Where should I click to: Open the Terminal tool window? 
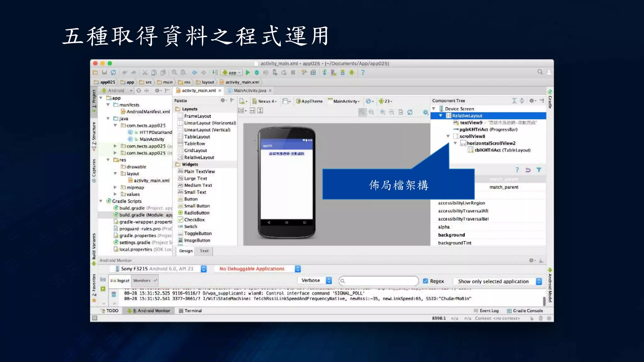(x=190, y=310)
